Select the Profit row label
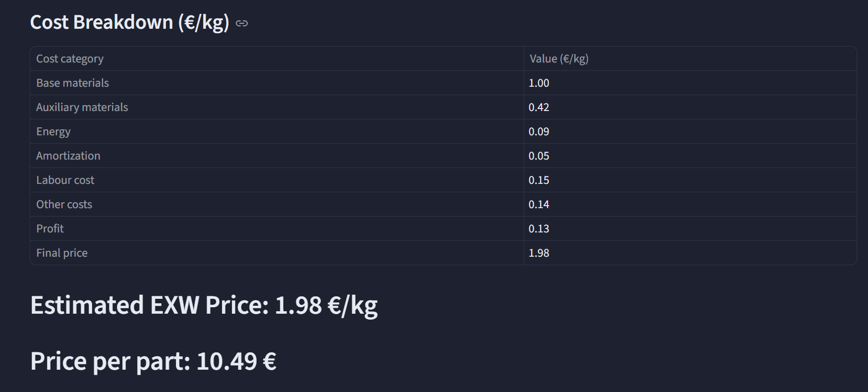 click(50, 228)
